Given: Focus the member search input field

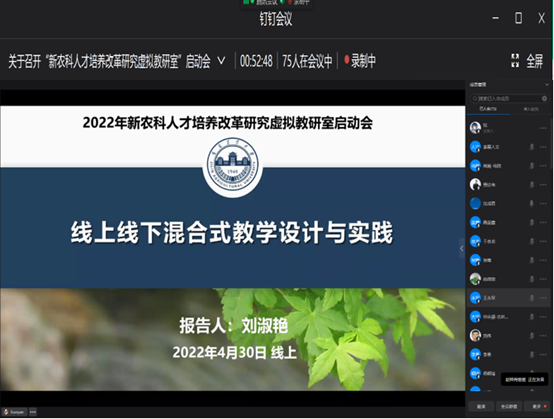Looking at the screenshot, I should point(509,98).
